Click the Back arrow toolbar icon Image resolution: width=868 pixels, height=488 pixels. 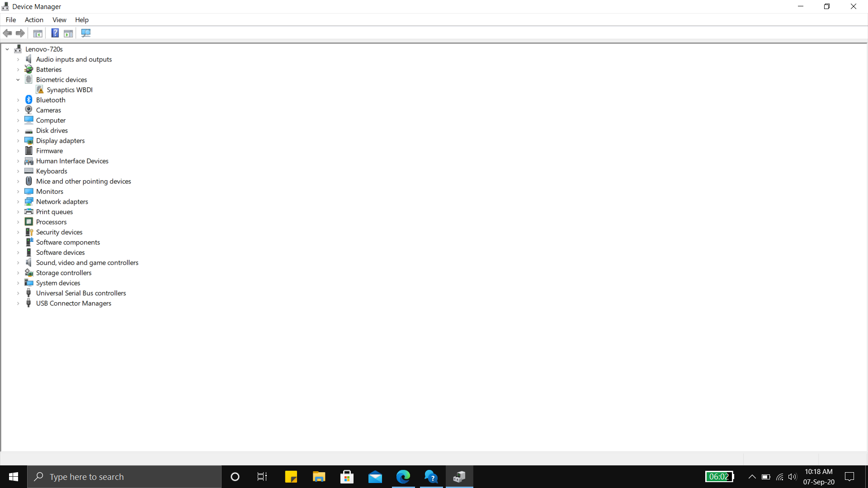pyautogui.click(x=7, y=33)
